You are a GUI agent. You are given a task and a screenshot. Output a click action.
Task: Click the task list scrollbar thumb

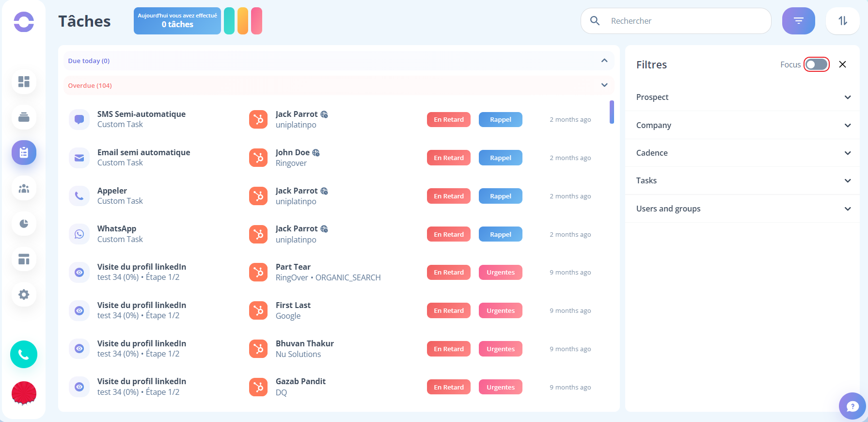click(x=612, y=112)
